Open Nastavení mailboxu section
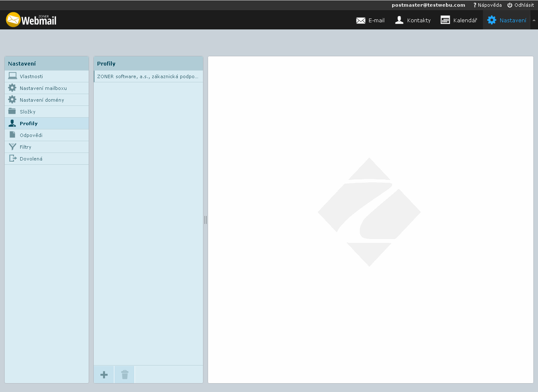The width and height of the screenshot is (538, 392). coord(43,88)
